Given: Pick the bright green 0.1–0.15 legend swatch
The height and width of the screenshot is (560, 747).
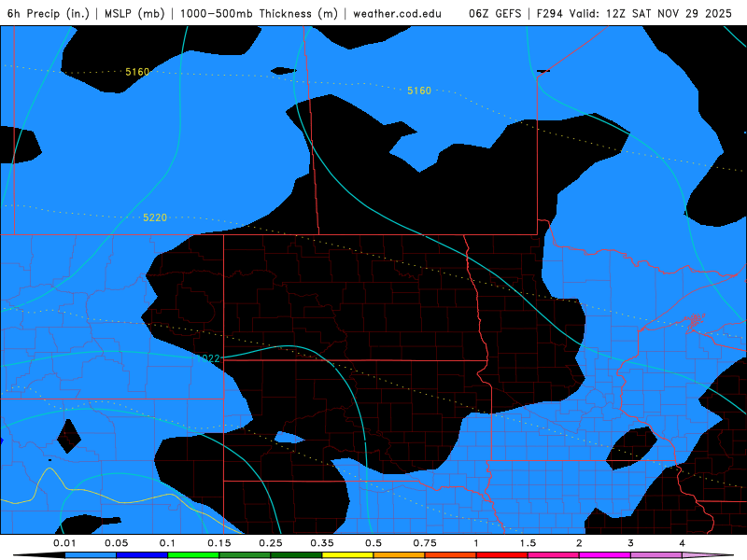Looking at the screenshot, I should [193, 555].
